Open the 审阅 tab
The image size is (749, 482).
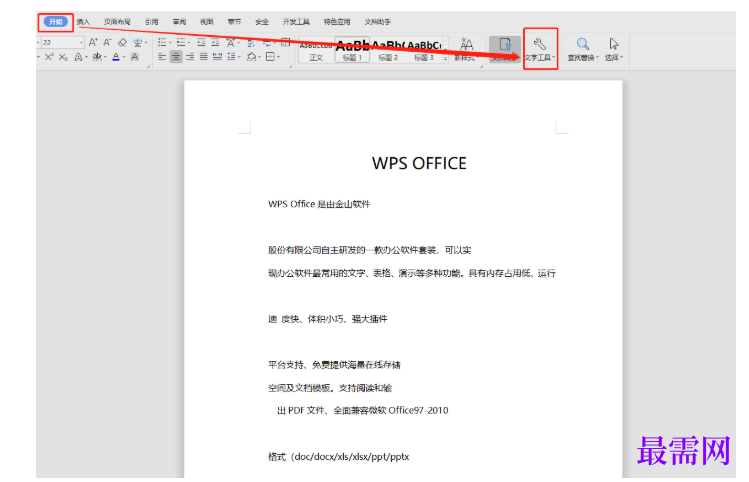coord(179,22)
